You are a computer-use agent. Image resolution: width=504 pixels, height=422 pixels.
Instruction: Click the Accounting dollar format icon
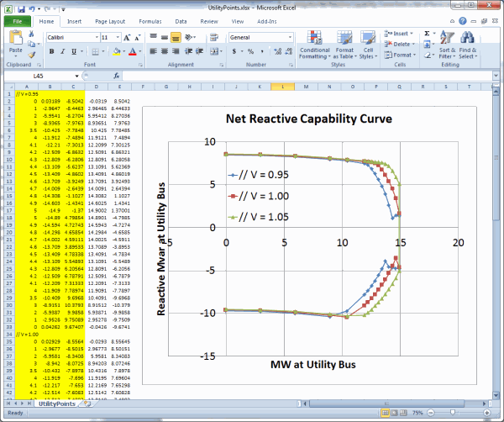[234, 51]
